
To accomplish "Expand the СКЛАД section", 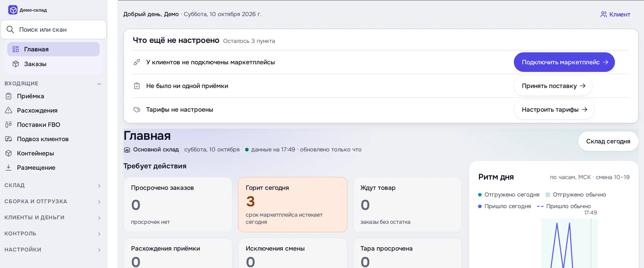I will point(53,186).
